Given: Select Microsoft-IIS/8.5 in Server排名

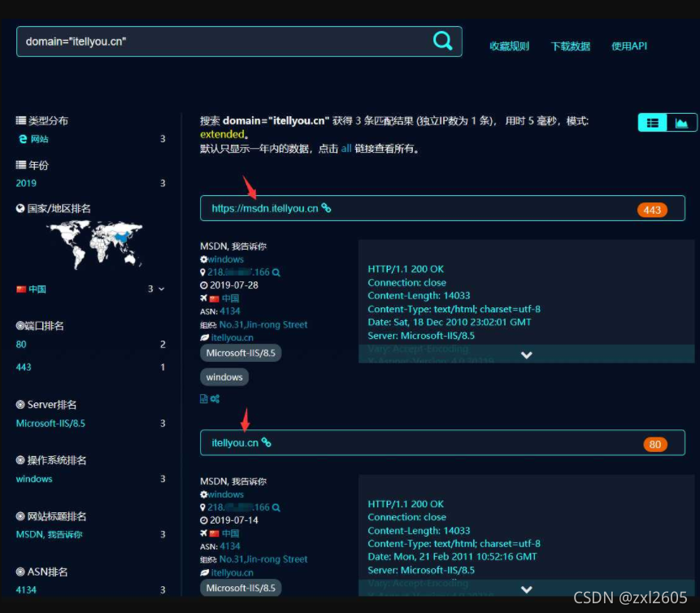Looking at the screenshot, I should (50, 424).
